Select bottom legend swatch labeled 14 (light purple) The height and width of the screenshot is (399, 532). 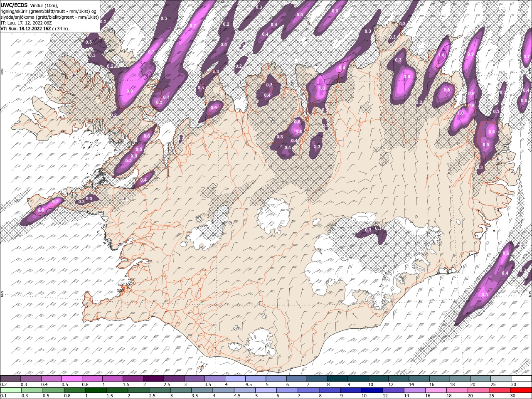[414, 390]
